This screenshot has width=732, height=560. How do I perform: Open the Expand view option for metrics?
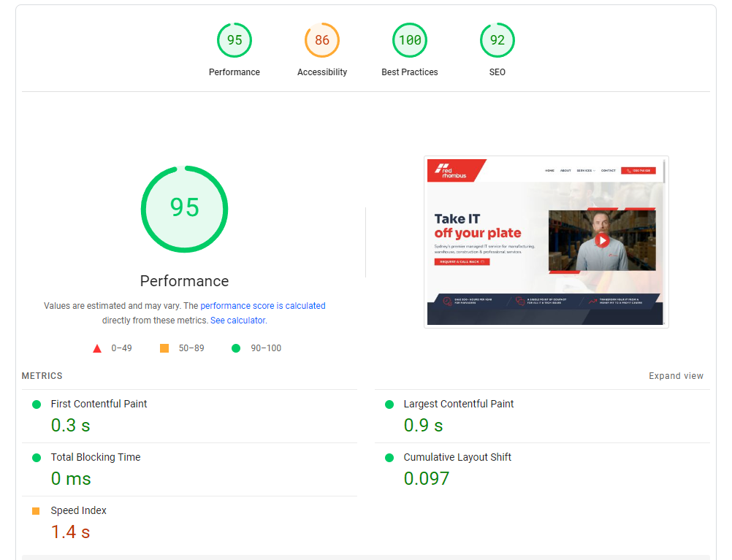point(676,375)
